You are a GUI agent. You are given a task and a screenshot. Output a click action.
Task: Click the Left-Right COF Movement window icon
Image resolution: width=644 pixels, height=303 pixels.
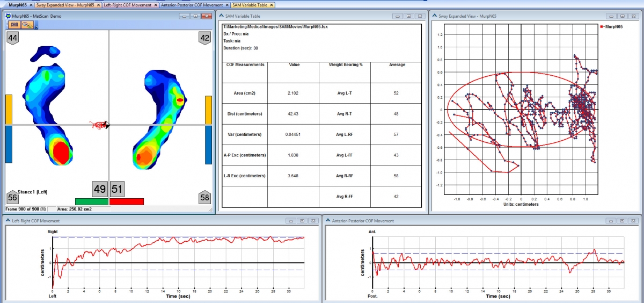(x=7, y=221)
